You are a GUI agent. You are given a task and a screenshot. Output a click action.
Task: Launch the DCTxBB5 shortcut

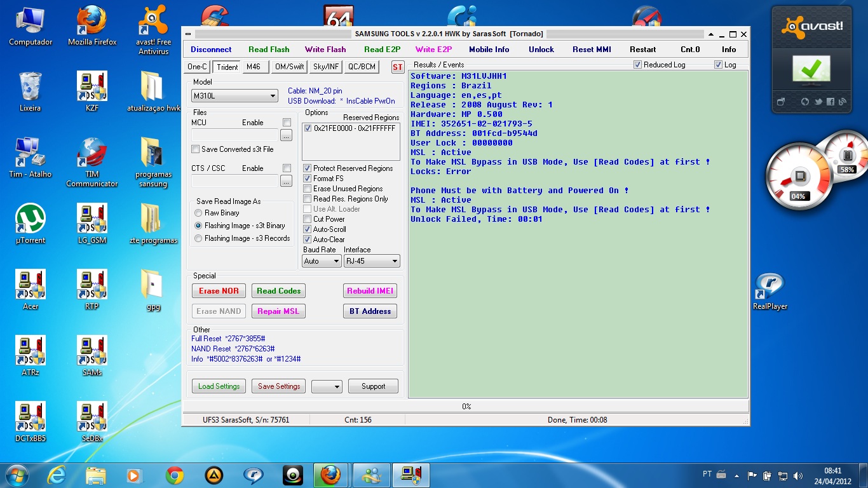pos(31,423)
